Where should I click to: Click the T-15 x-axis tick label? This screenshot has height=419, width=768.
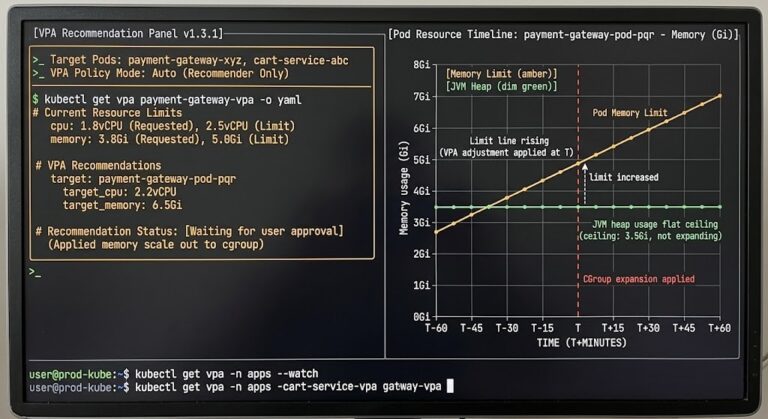point(542,328)
